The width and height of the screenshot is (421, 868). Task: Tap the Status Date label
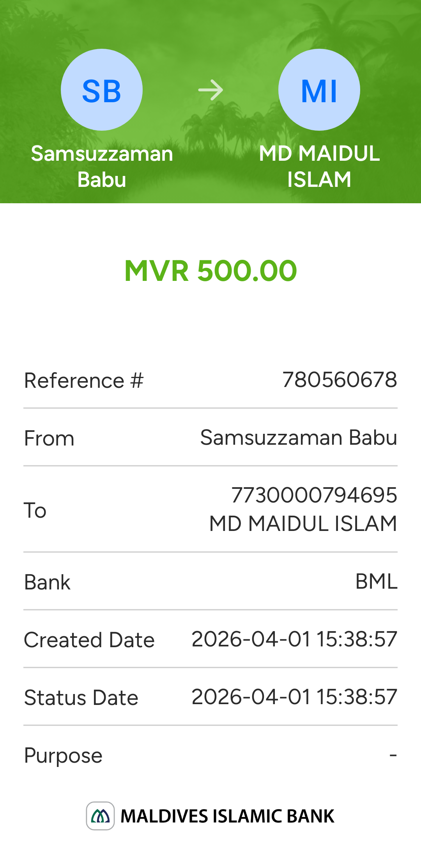(81, 698)
